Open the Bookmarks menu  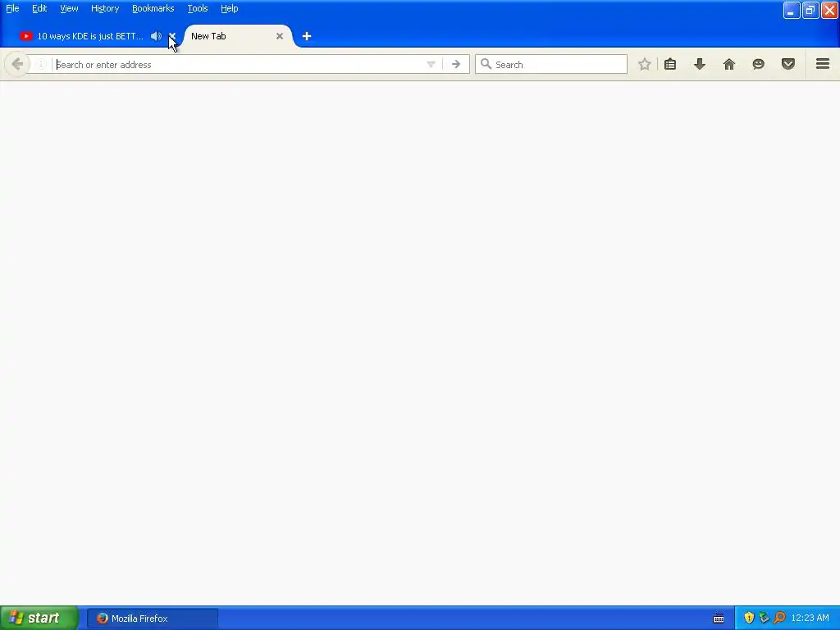pos(153,8)
